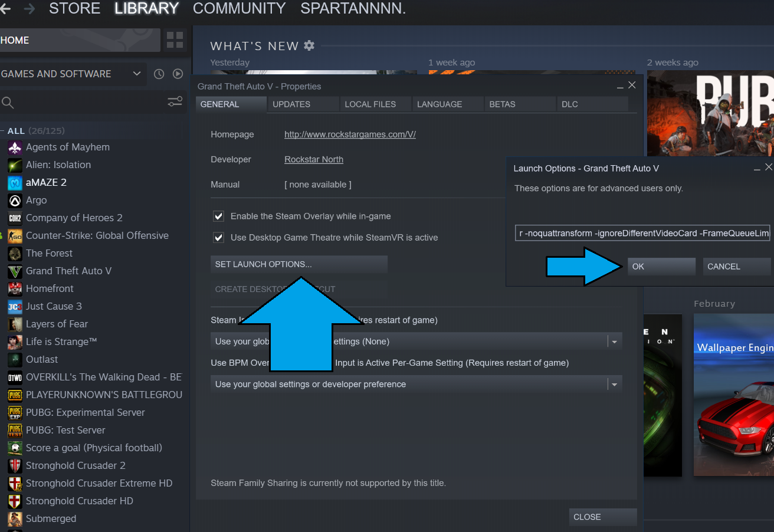The height and width of the screenshot is (532, 774).
Task: Toggle the ready-to-play filter icon
Action: pos(178,74)
